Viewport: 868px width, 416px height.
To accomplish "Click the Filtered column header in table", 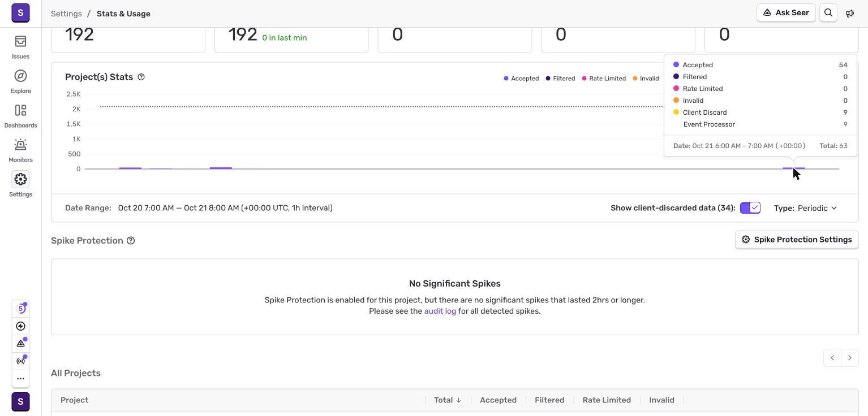I will pos(549,400).
